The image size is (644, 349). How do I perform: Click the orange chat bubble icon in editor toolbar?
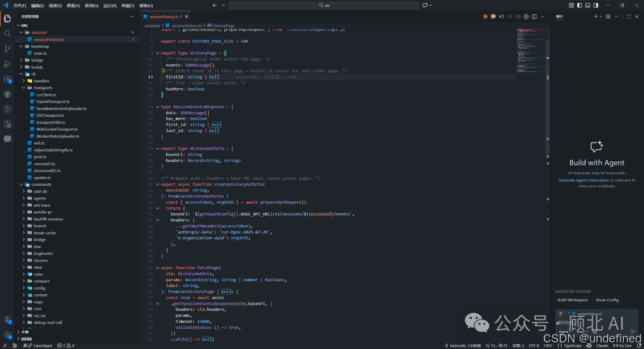pos(493,17)
